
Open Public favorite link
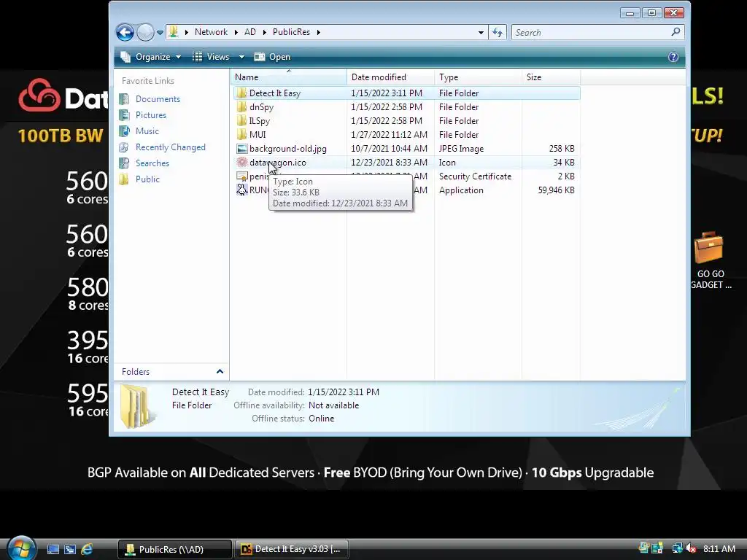tap(147, 179)
